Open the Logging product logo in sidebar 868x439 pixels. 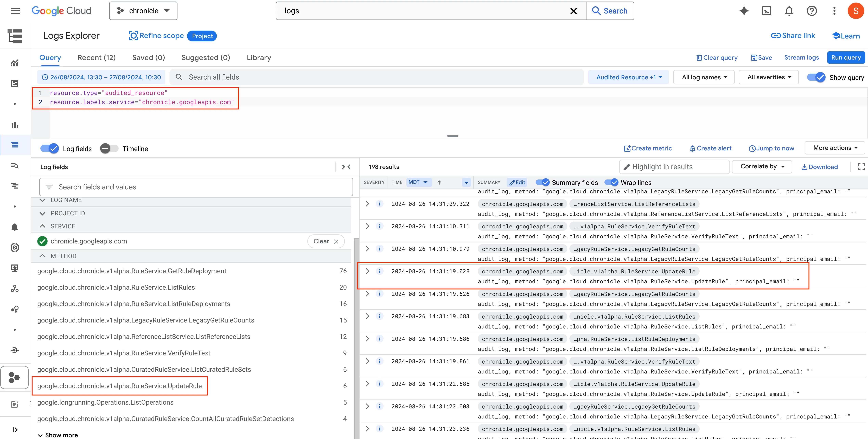coord(15,36)
